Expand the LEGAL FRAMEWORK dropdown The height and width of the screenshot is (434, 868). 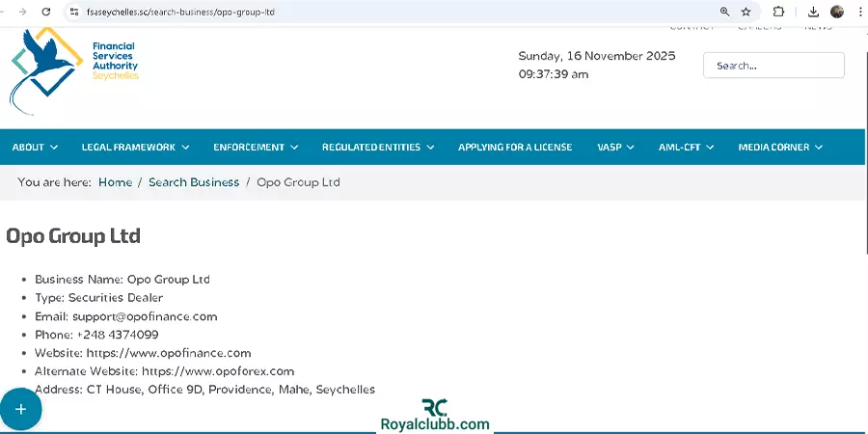pos(135,148)
